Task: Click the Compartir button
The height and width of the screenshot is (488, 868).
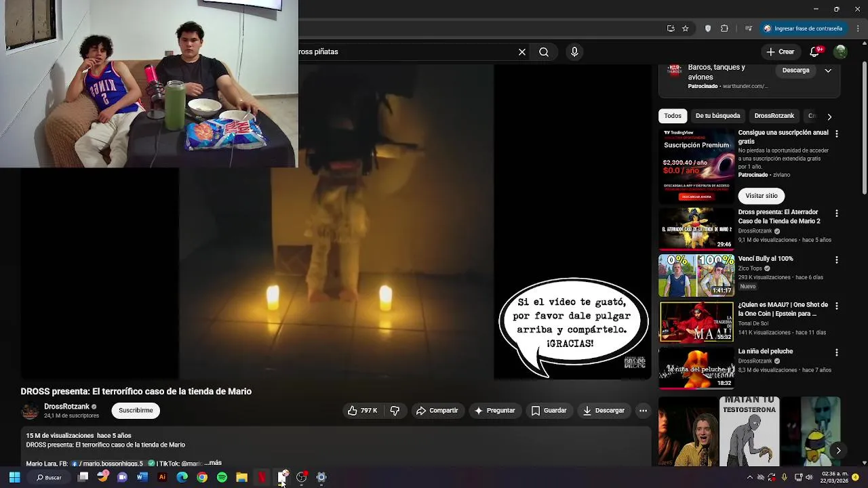Action: pyautogui.click(x=437, y=411)
